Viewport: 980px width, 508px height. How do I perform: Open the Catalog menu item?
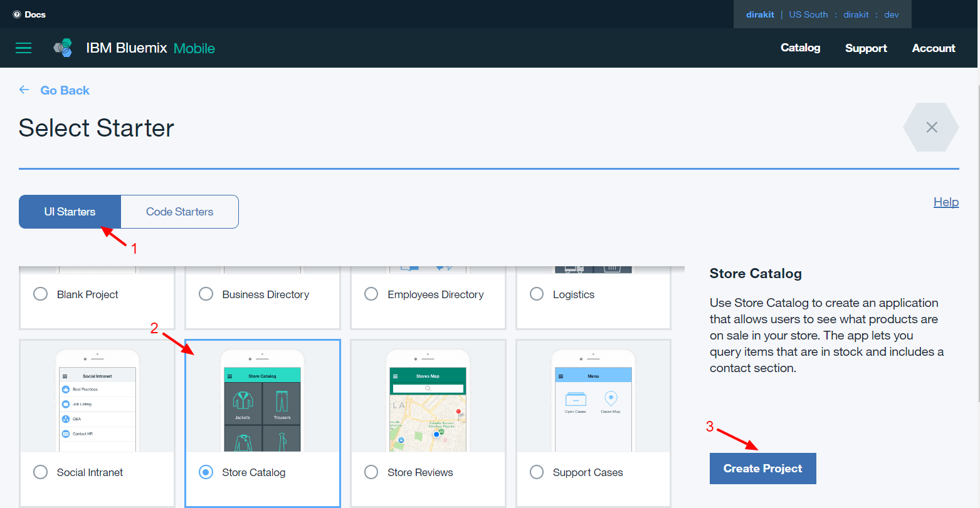[x=800, y=48]
